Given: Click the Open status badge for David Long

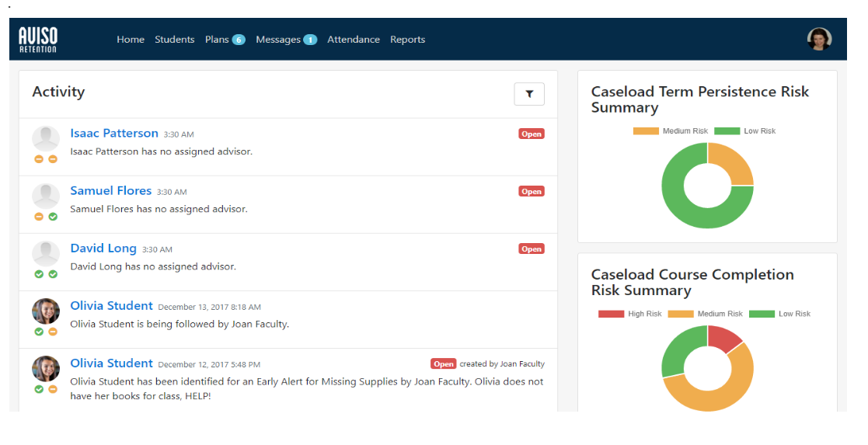Looking at the screenshot, I should point(532,249).
